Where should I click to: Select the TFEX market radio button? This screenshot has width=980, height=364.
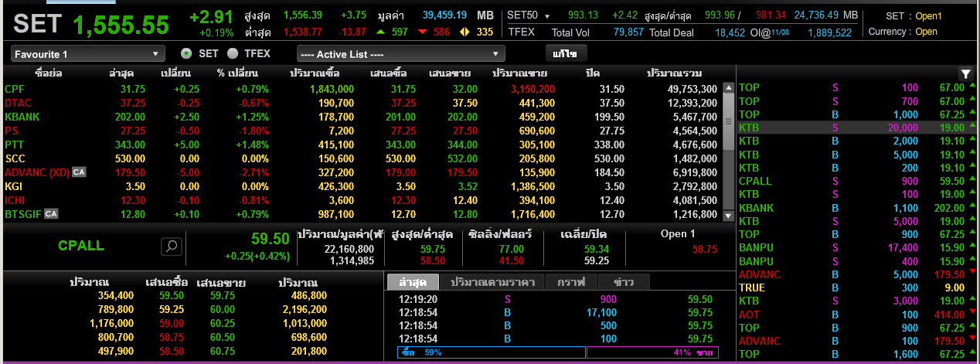(x=233, y=53)
